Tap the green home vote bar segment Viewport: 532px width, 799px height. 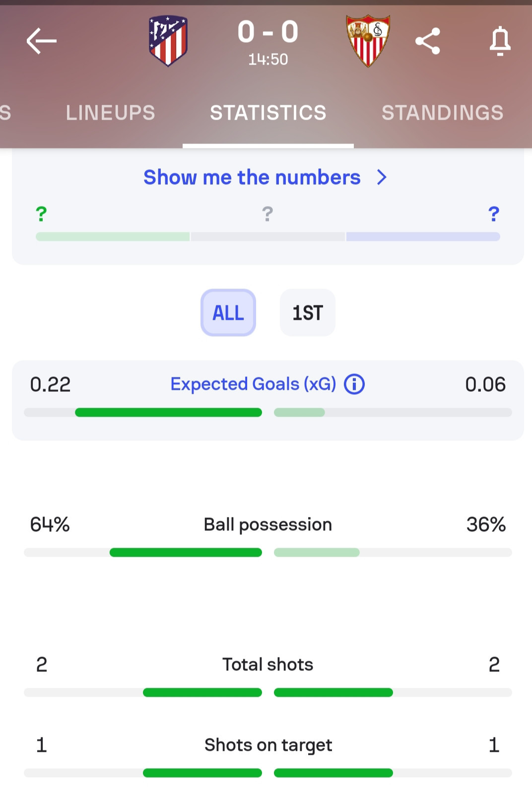coord(113,237)
